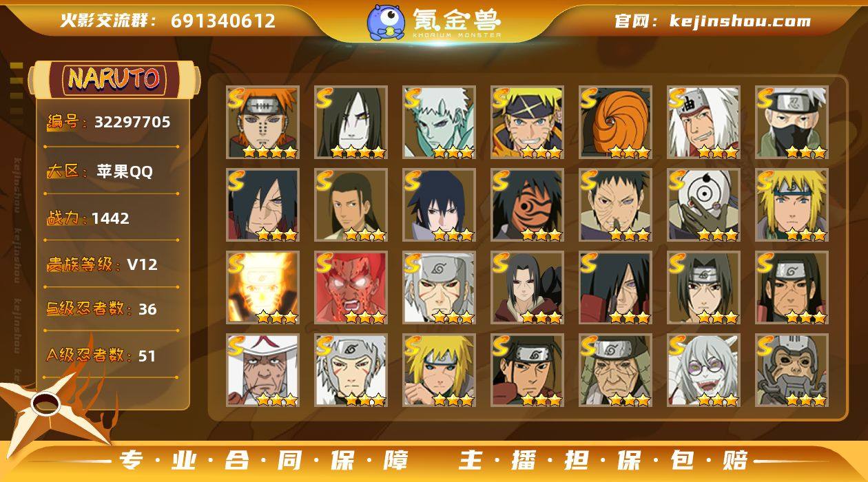Select Orochimaru's pale long-haired portrait
The image size is (868, 482).
pos(351,122)
